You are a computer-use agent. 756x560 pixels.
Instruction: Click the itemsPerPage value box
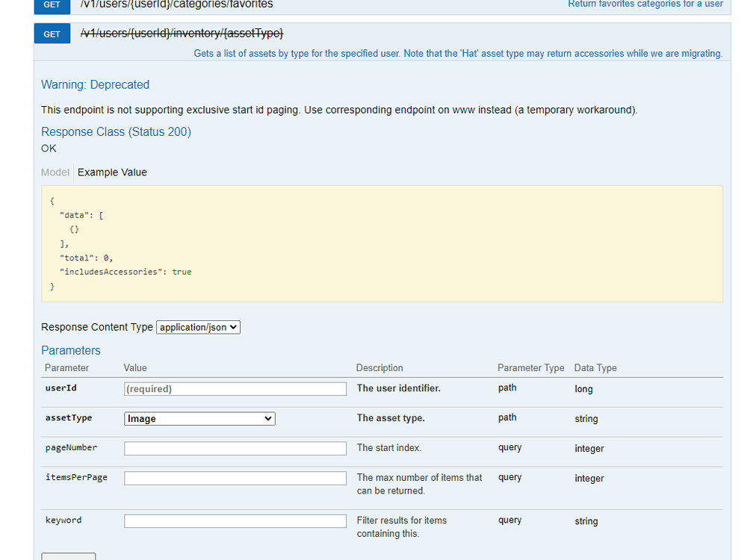coord(235,478)
